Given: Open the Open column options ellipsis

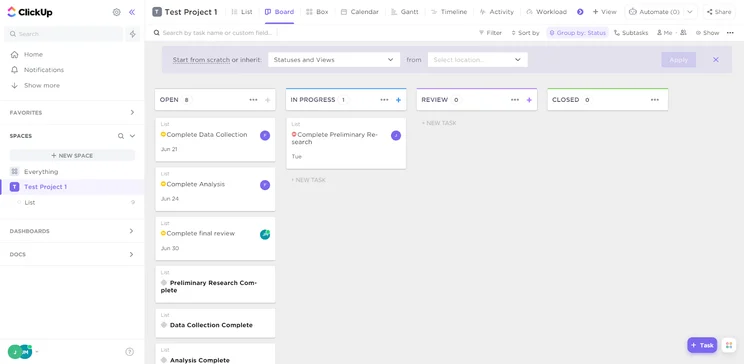Looking at the screenshot, I should tap(253, 100).
